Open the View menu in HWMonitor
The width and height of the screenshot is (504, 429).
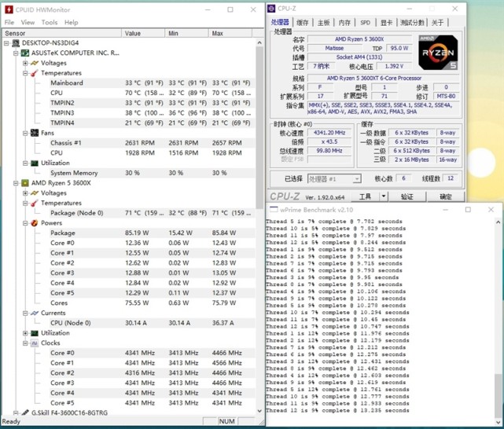28,23
